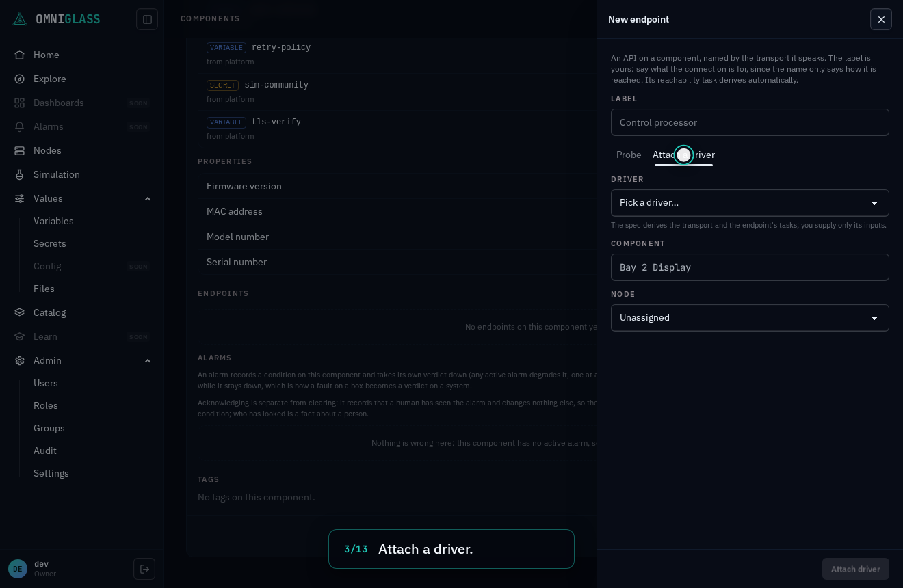The height and width of the screenshot is (588, 903).
Task: Click the Label input field
Action: (x=750, y=122)
